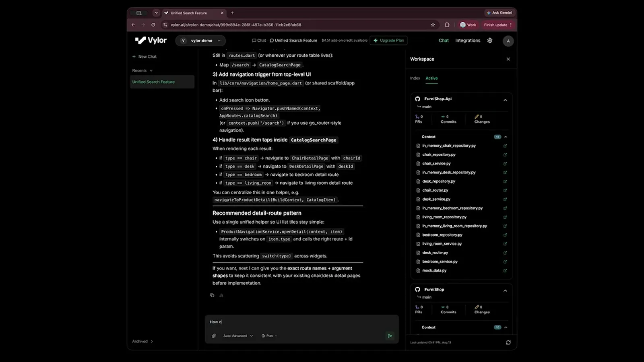Screen dimensions: 644x362
Task: Open the Plan mode dropdown
Action: point(270,336)
